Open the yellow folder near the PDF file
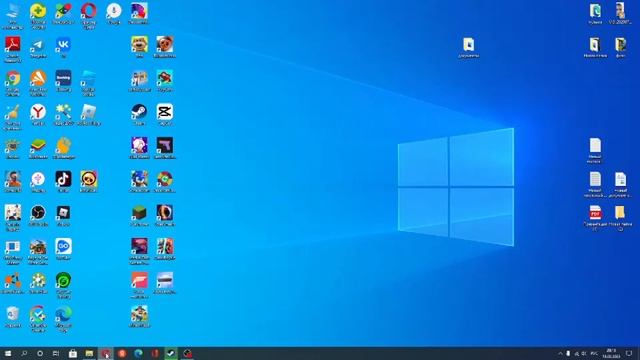The image size is (640, 360). click(x=620, y=218)
